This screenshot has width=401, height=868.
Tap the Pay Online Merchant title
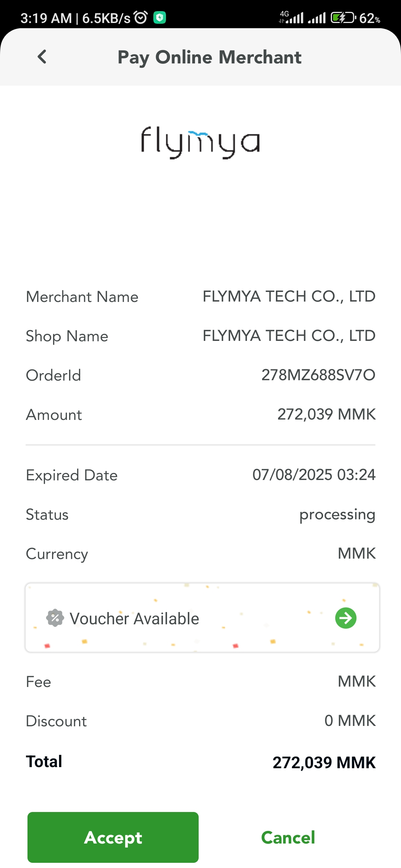209,57
